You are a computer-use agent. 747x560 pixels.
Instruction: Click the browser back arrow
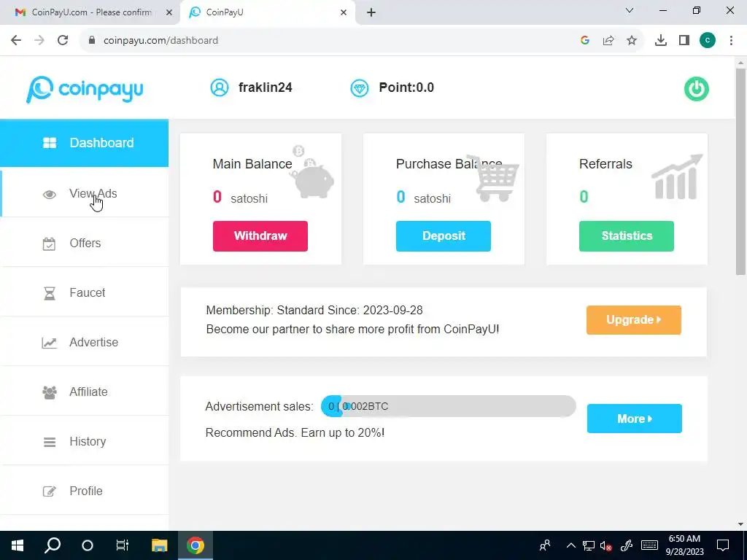click(16, 41)
